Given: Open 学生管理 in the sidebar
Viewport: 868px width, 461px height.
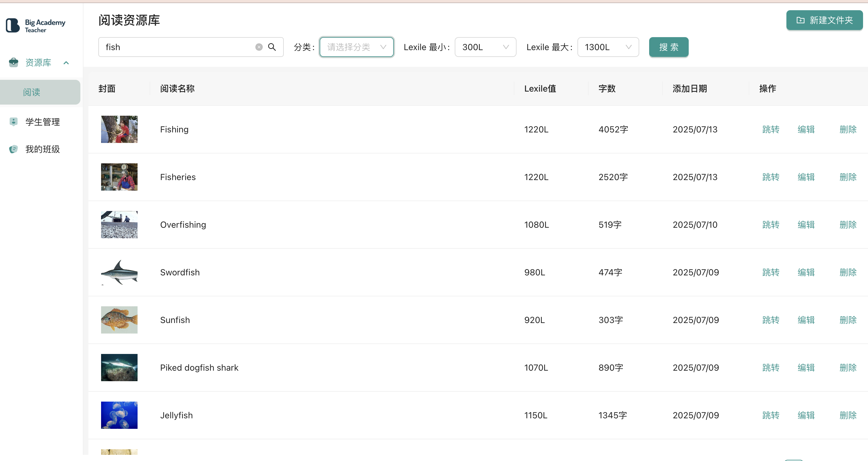Looking at the screenshot, I should (42, 122).
